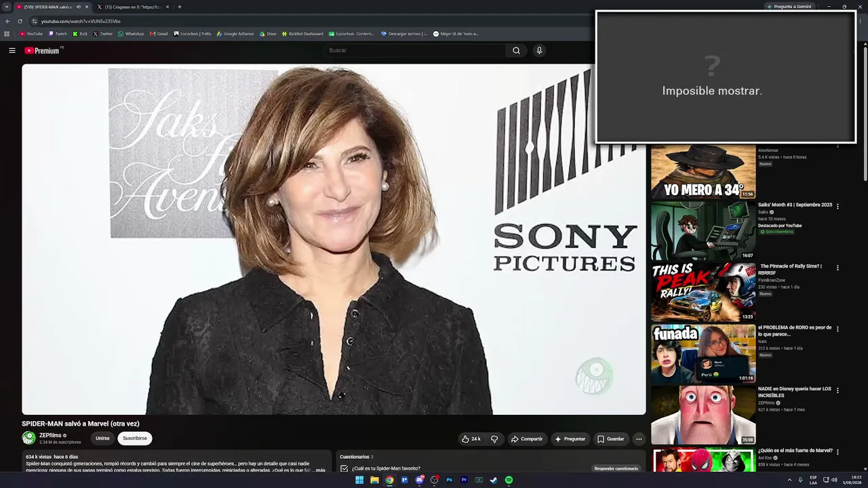Open more actions menu below video
Image resolution: width=868 pixels, height=488 pixels.
(638, 439)
